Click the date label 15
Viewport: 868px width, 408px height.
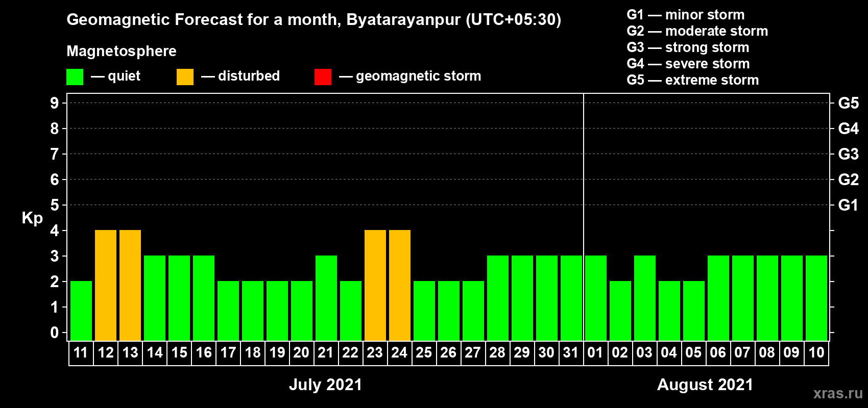[x=179, y=352]
